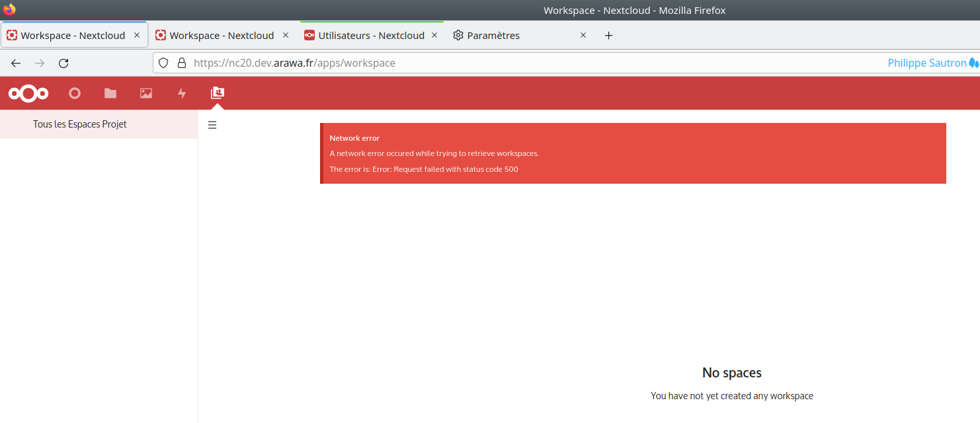Reload the current page
This screenshot has height=423, width=980.
(63, 63)
